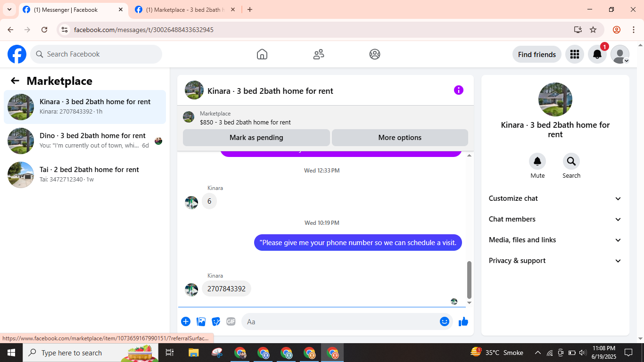
Task: Open notifications bell with badge
Action: 597,54
